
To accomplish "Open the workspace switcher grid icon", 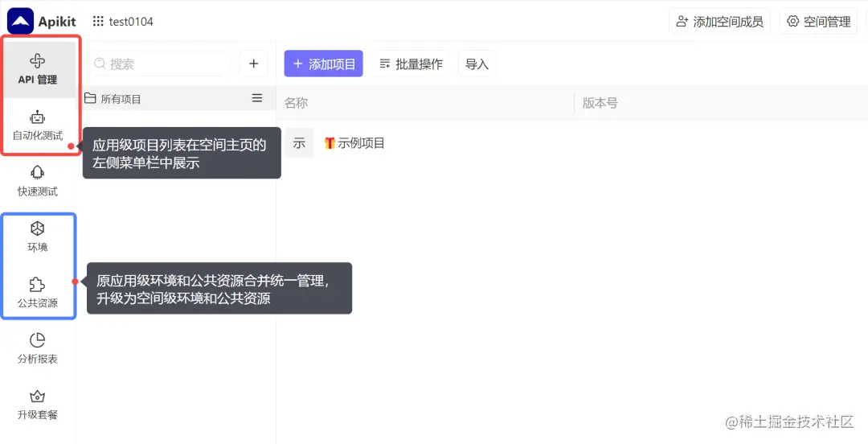I will point(98,22).
